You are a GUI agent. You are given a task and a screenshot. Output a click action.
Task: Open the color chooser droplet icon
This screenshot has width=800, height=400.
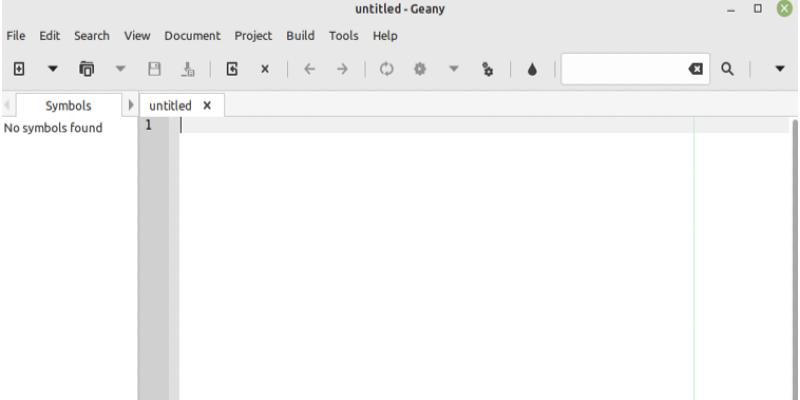(x=532, y=69)
